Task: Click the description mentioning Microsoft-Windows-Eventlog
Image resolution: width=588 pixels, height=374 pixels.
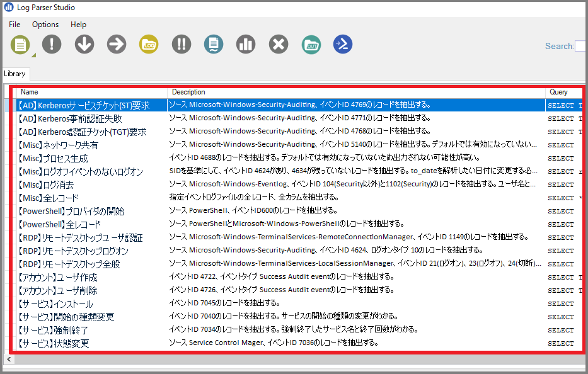Action: [x=352, y=184]
